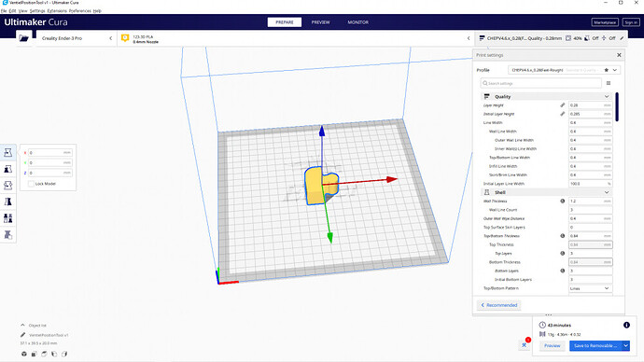Open save destination dropdown arrow
The height and width of the screenshot is (362, 644).
click(626, 345)
